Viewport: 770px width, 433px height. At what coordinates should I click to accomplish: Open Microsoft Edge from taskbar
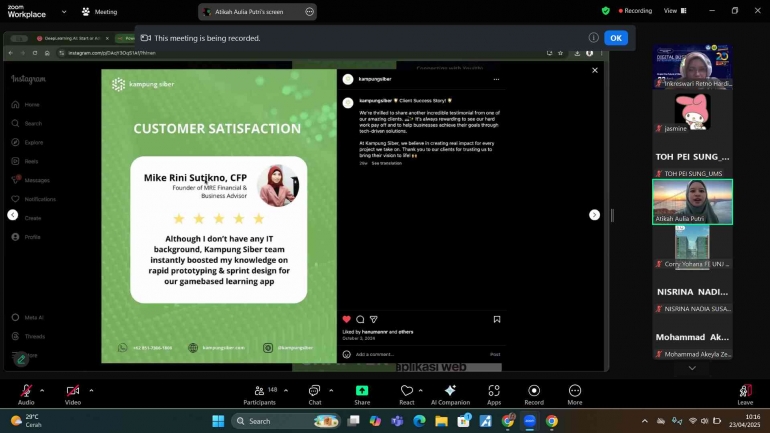[x=419, y=421]
